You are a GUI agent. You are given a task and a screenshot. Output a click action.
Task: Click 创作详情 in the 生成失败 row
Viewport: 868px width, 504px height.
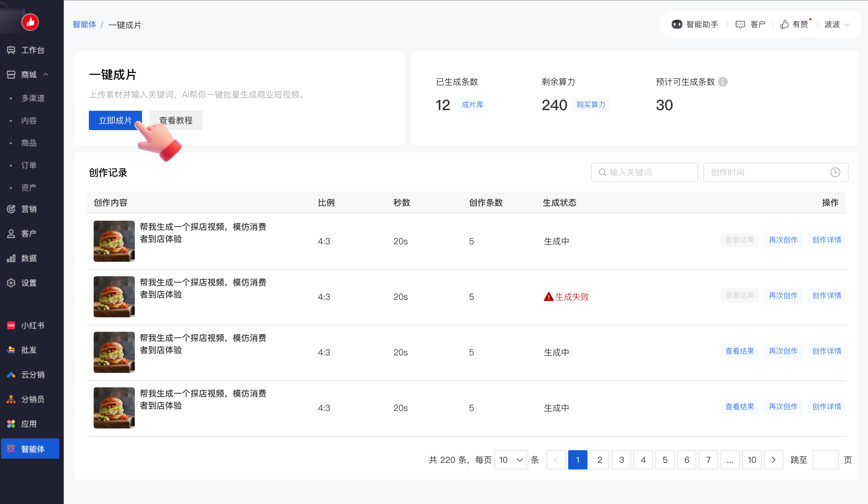pyautogui.click(x=827, y=296)
